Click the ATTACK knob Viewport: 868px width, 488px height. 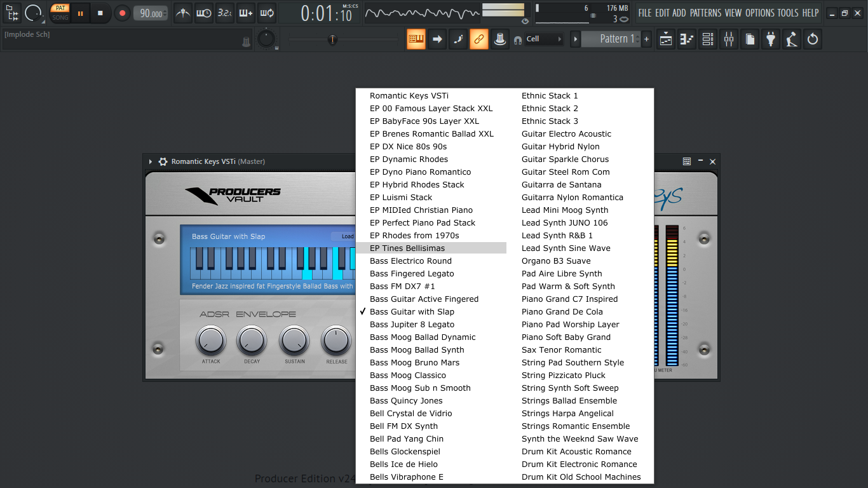pos(211,341)
